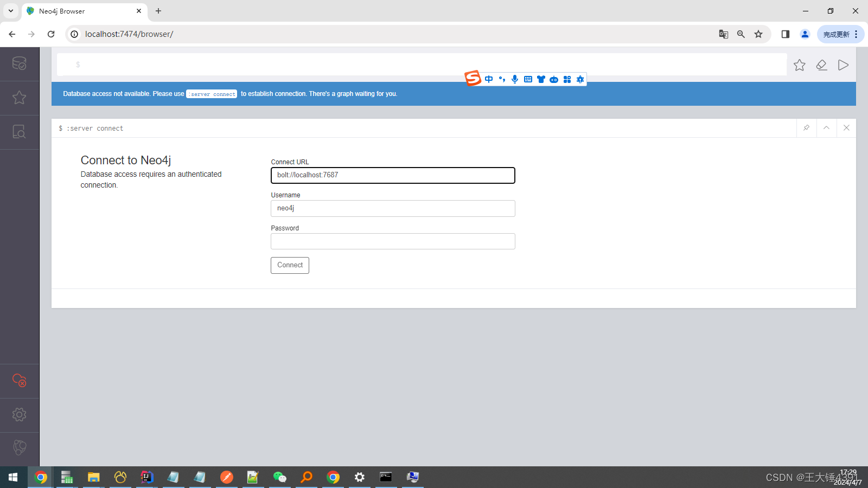Open Browser Settings gear in sidebar
868x488 pixels.
click(20, 415)
